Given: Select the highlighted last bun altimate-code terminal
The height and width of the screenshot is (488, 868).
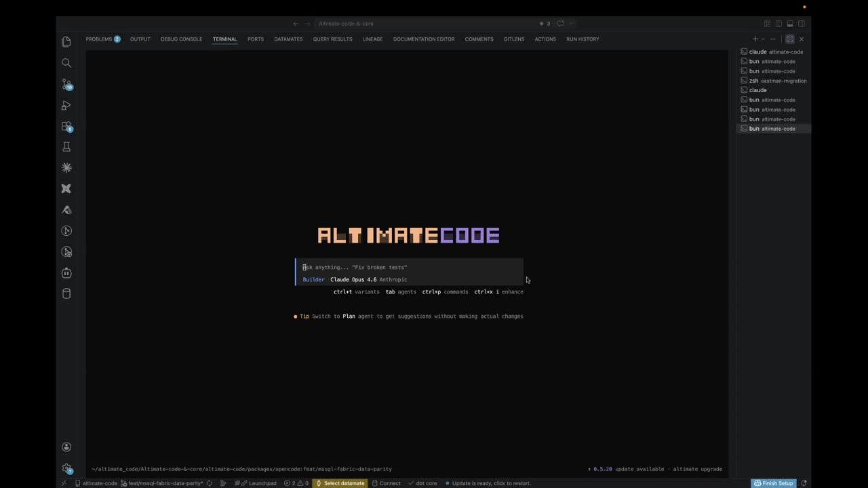Looking at the screenshot, I should (x=774, y=129).
